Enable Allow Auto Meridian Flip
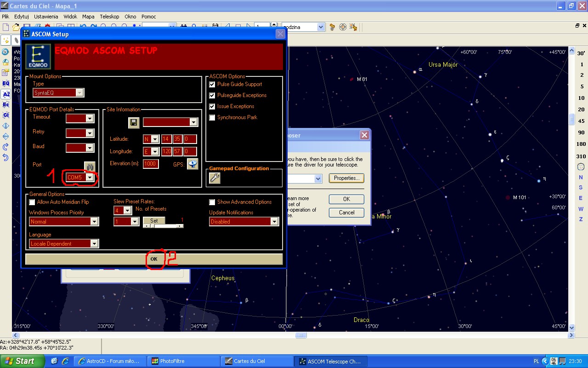This screenshot has width=588, height=368. [32, 202]
